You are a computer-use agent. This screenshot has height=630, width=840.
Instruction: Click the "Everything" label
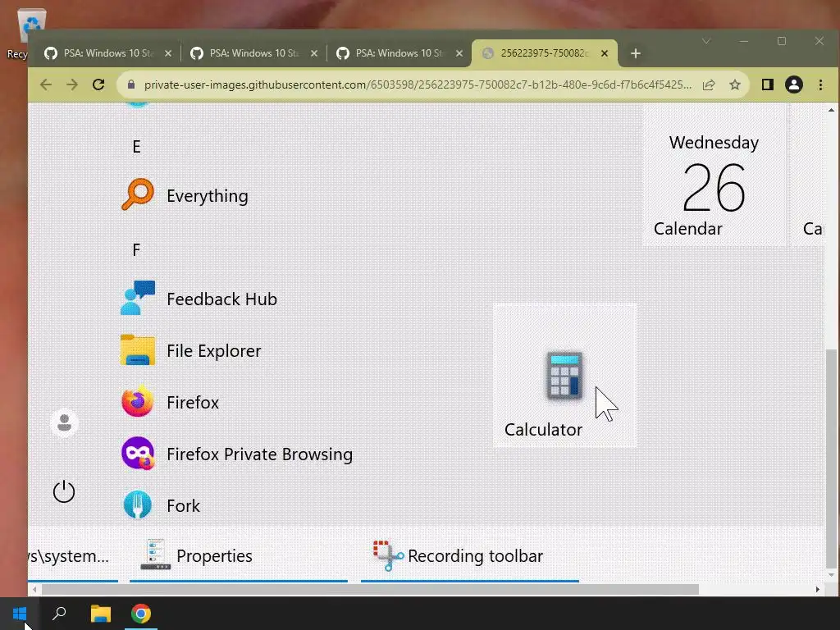coord(208,196)
